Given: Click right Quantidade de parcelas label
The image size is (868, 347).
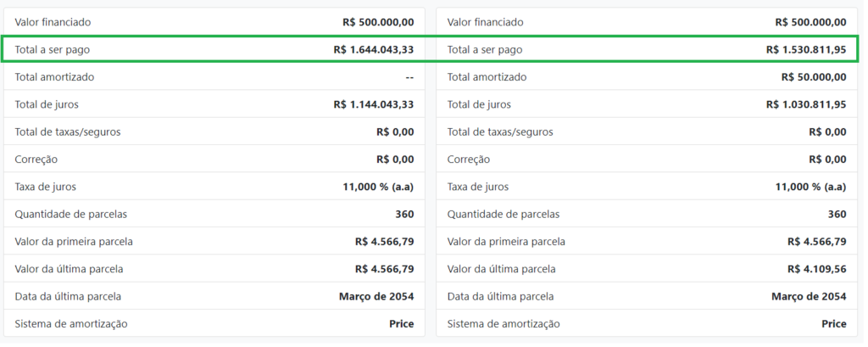Looking at the screenshot, I should tap(504, 214).
